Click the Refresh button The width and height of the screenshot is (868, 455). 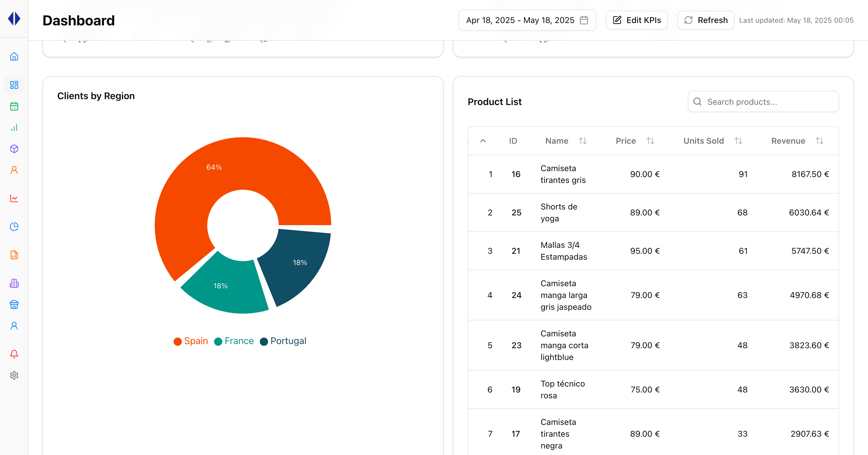click(x=706, y=20)
